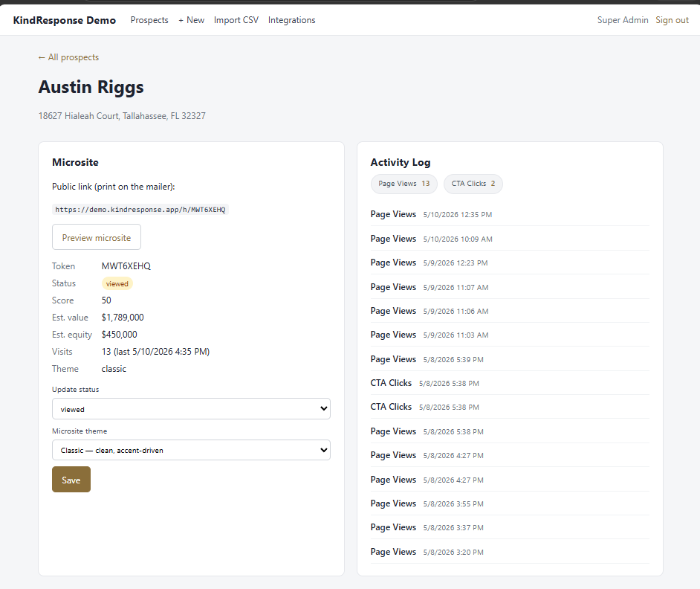Select Page Views entry 5/9/2026 11:06 AM
The image size is (700, 589).
click(509, 311)
